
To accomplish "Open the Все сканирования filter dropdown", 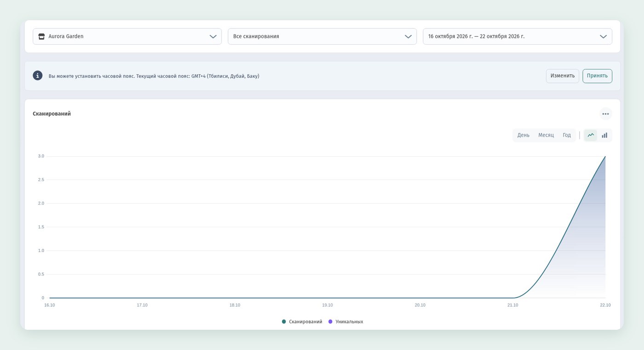I will 322,36.
